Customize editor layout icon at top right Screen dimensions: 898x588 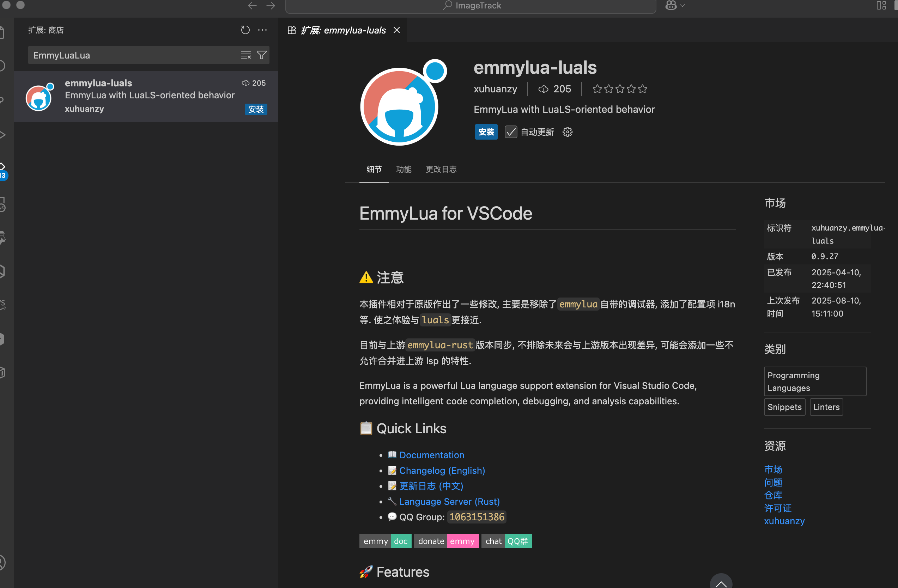(881, 6)
